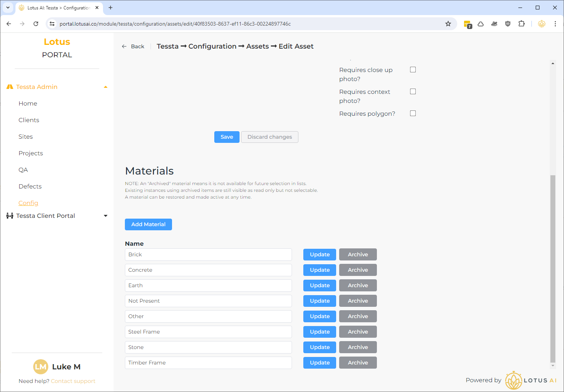
Task: Click the Lotus extension icon in the toolbar
Action: click(541, 24)
